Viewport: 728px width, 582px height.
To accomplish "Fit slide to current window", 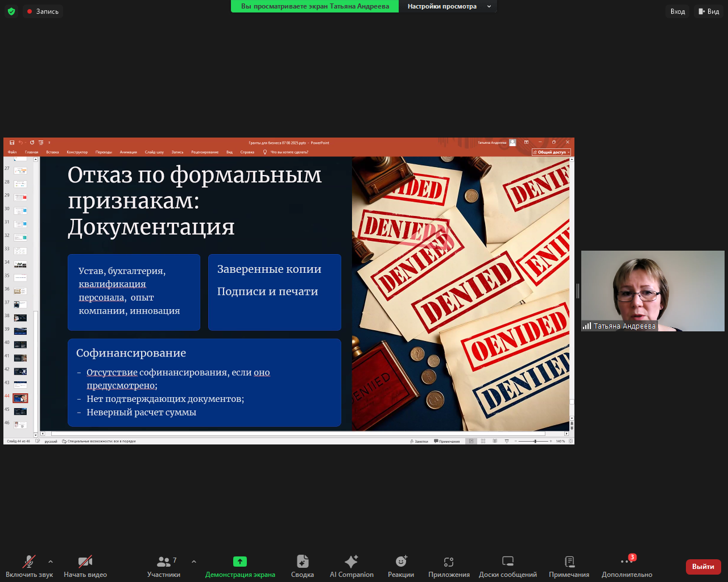I will (571, 440).
